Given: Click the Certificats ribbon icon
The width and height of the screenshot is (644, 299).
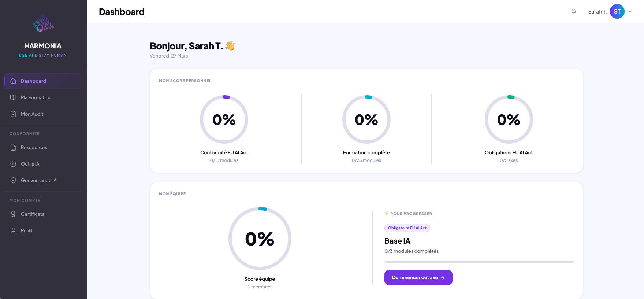Looking at the screenshot, I should pyautogui.click(x=13, y=214).
